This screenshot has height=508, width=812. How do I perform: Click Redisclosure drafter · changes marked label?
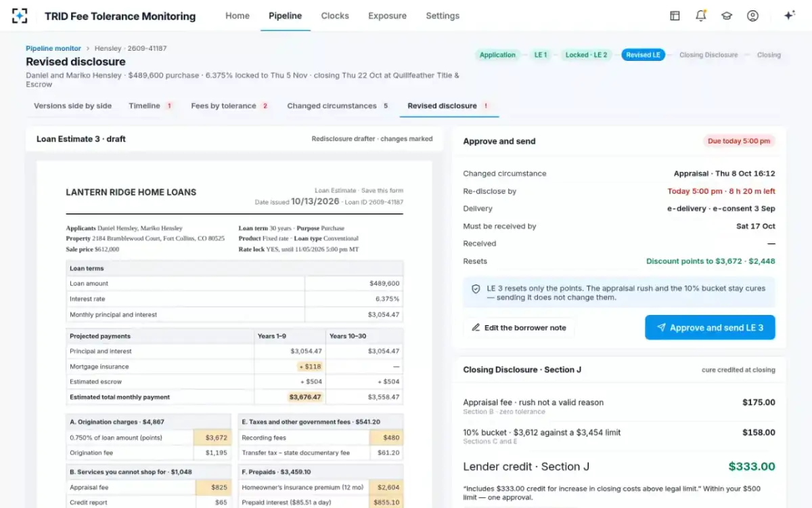pos(372,139)
